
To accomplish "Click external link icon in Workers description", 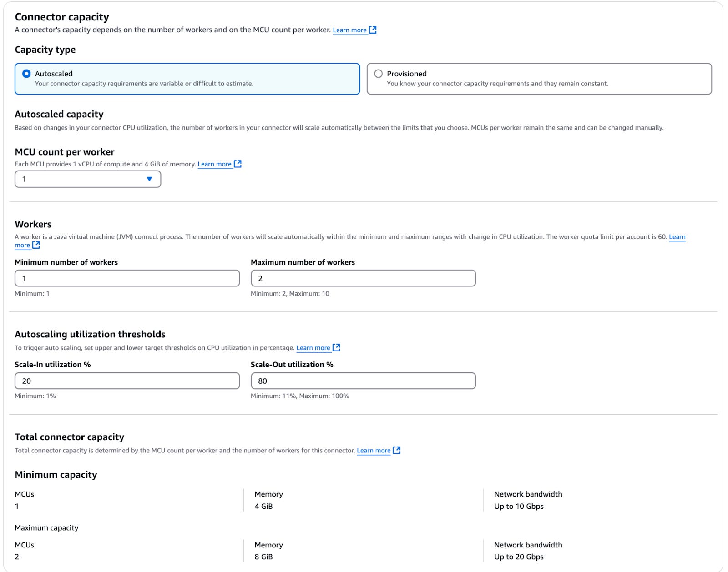I will (x=36, y=245).
